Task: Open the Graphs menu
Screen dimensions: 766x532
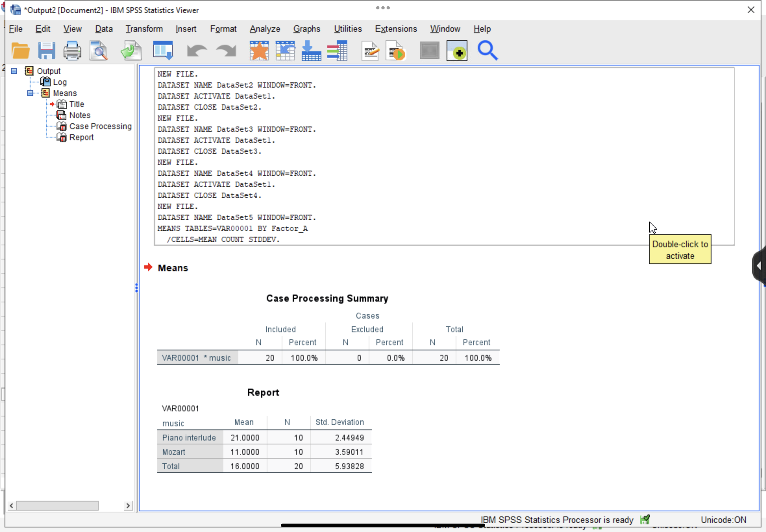Action: 306,29
